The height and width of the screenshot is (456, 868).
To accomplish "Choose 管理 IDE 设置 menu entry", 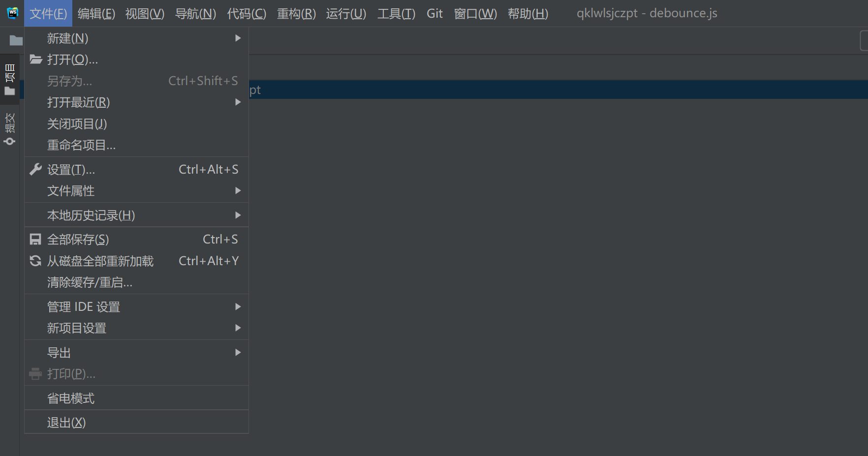I will point(136,306).
